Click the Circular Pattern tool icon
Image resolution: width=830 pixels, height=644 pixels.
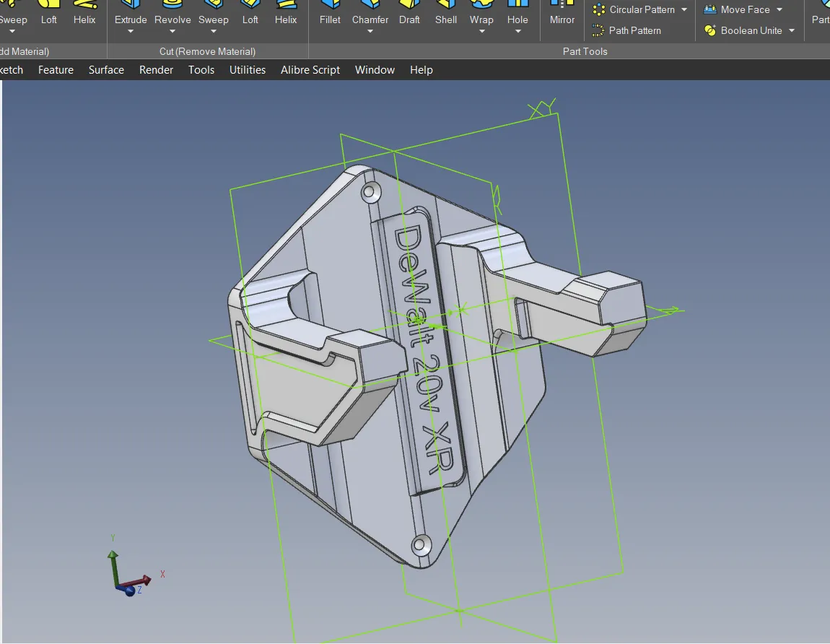pos(598,10)
